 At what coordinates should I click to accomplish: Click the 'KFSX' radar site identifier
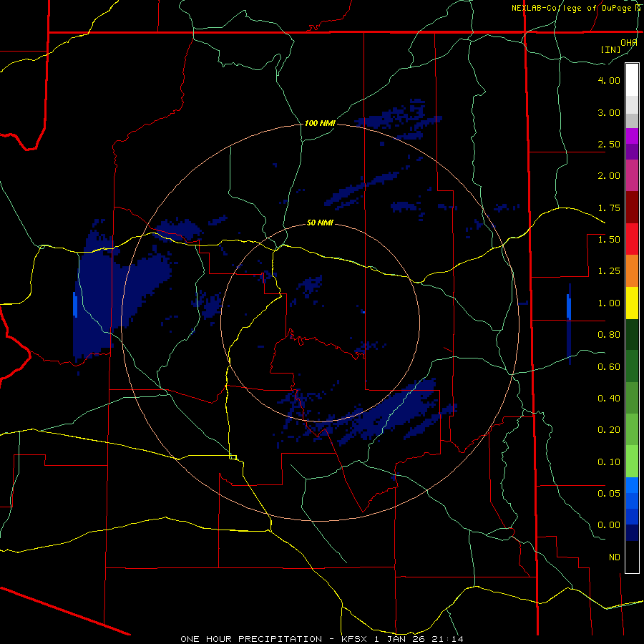point(355,639)
